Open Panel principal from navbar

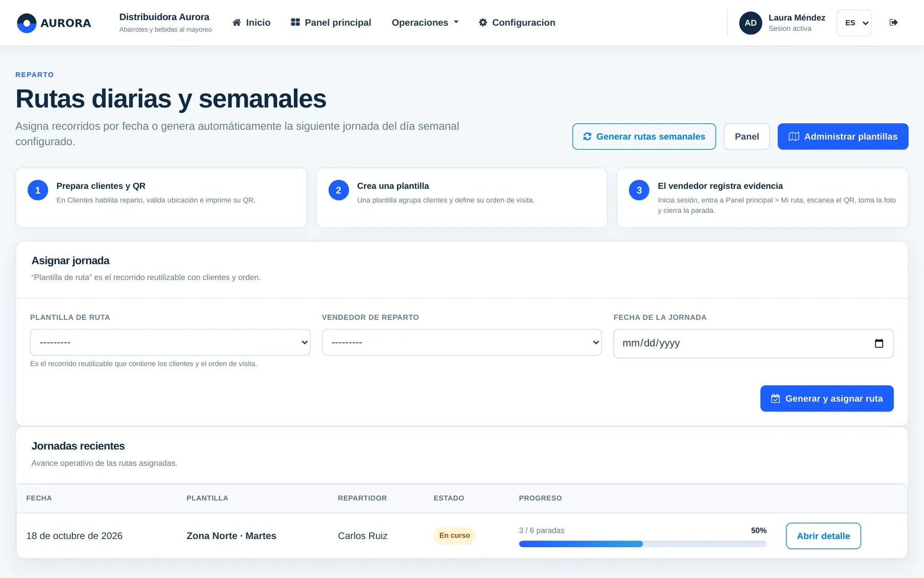click(331, 23)
